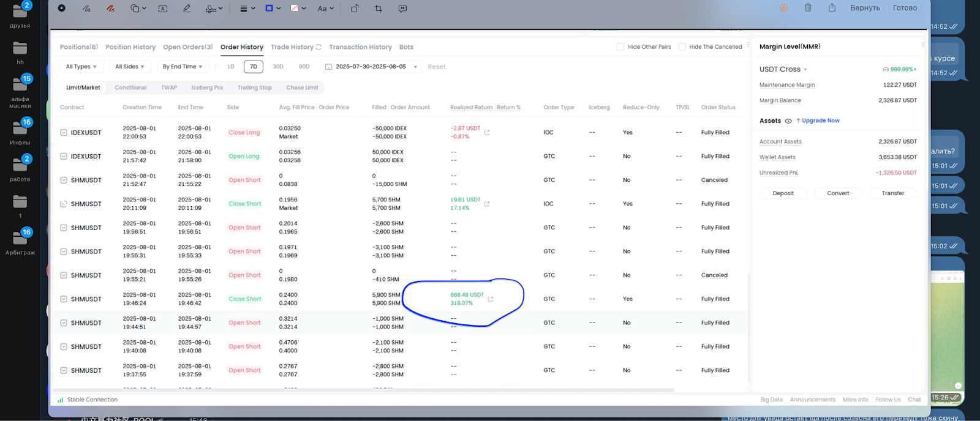The height and width of the screenshot is (421, 980).
Task: Switch to Open Orders(3) tab
Action: tap(188, 47)
